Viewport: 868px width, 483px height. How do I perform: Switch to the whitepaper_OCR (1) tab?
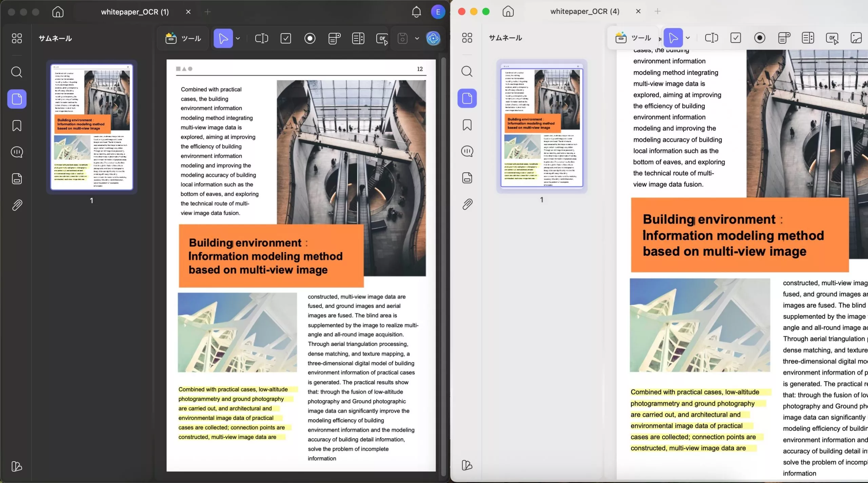coord(135,12)
